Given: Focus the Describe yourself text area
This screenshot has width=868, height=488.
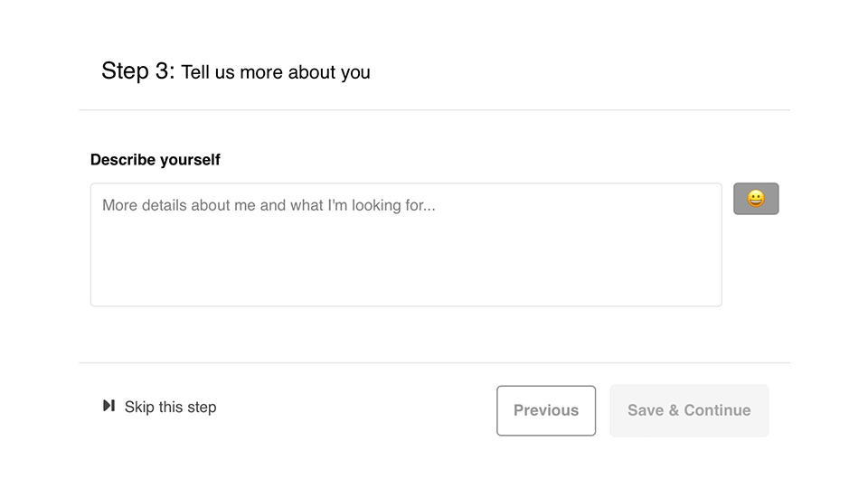Looking at the screenshot, I should 406,245.
